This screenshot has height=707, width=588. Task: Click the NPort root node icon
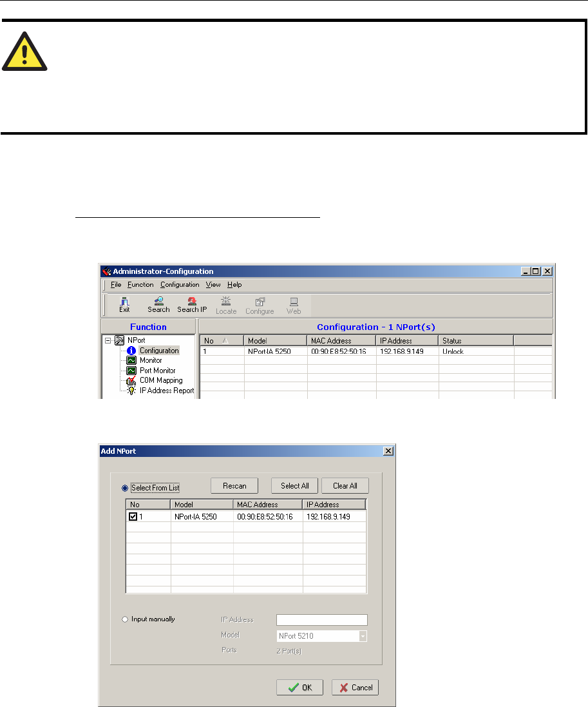[119, 340]
